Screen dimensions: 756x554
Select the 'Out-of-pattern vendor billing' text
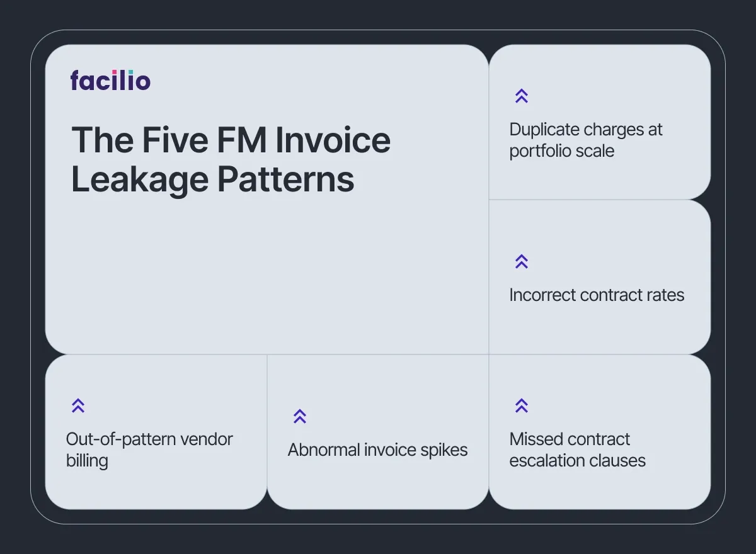[x=149, y=449]
